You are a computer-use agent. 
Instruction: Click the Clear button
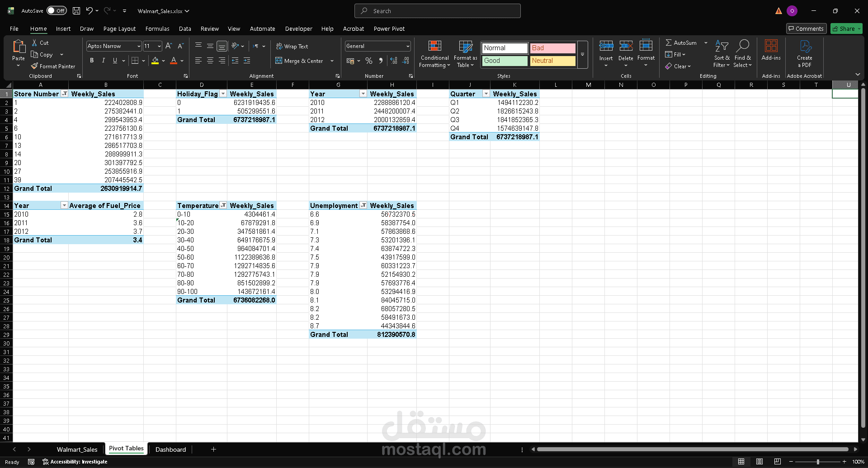[x=678, y=66]
